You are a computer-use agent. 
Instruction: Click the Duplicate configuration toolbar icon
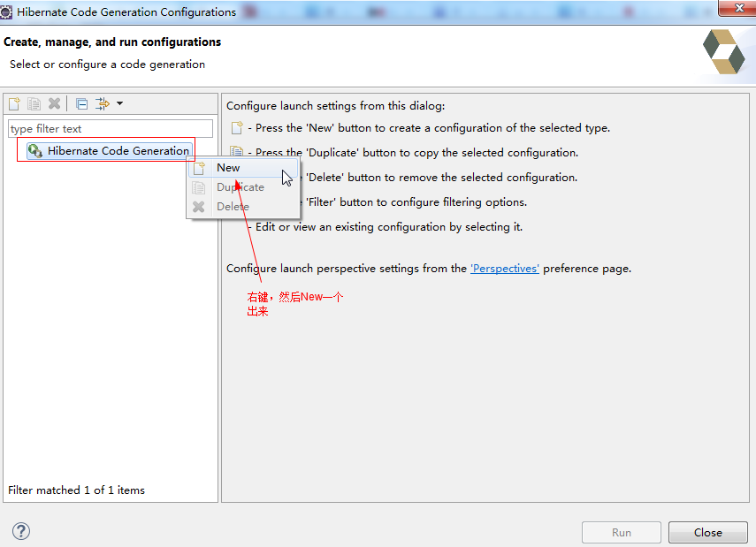34,103
